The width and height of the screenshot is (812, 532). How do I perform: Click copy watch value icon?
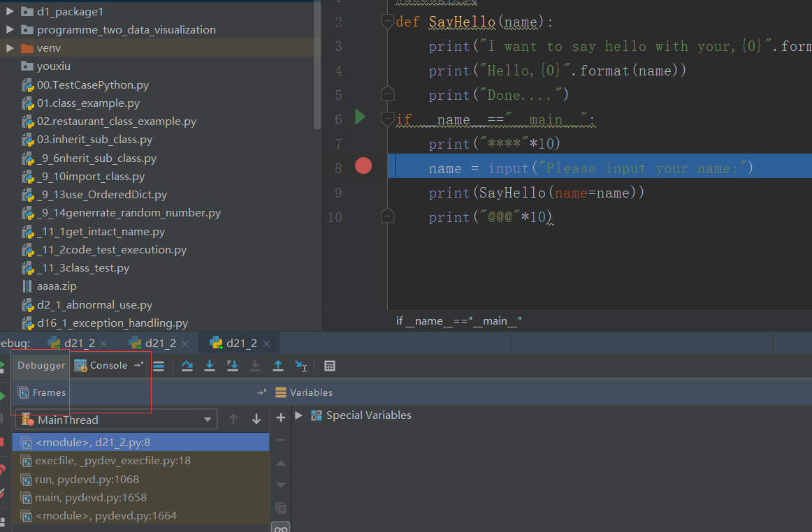pyautogui.click(x=281, y=508)
